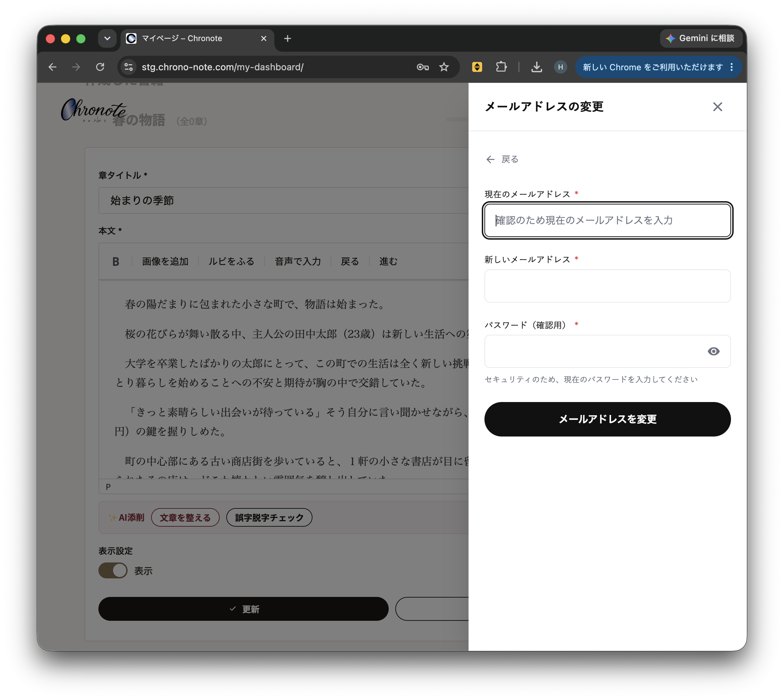The height and width of the screenshot is (700, 784).
Task: Bookmark this page with star icon
Action: coord(444,67)
